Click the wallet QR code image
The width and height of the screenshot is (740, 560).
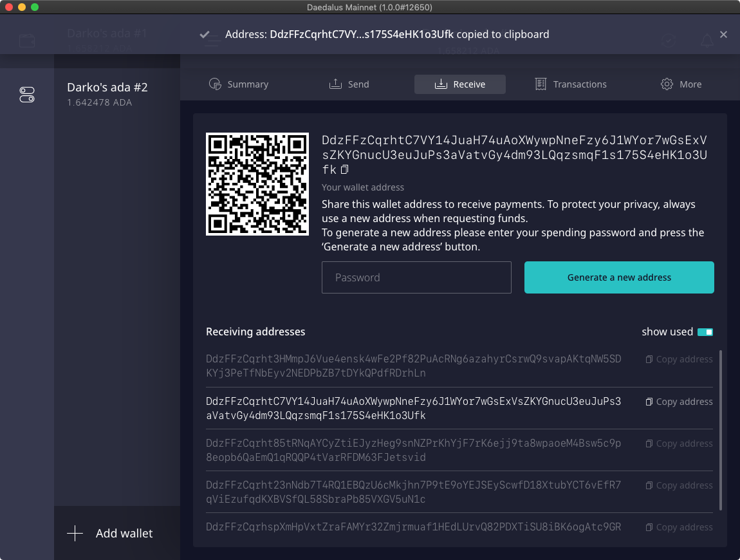257,184
